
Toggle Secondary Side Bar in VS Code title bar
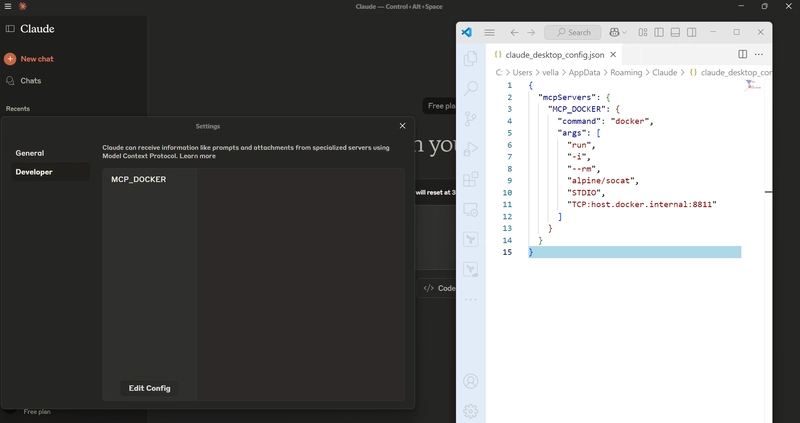[691, 32]
